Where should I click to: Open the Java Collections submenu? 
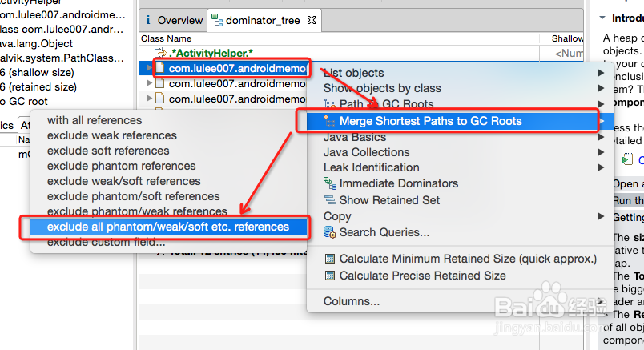click(366, 152)
